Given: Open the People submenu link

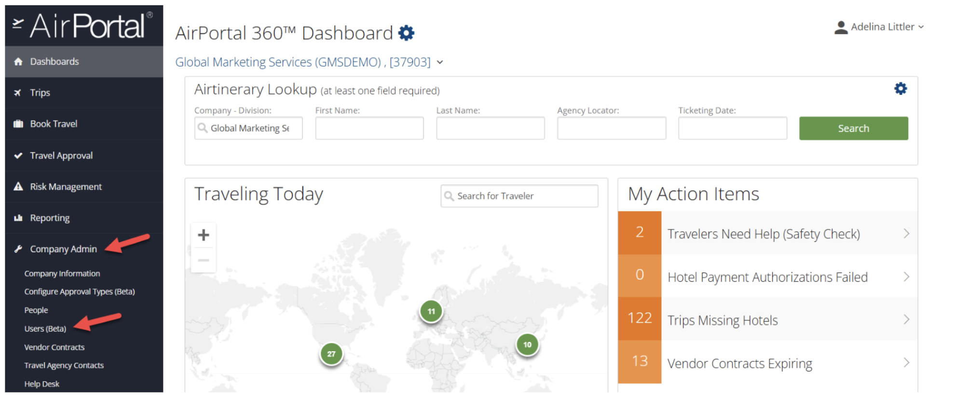Looking at the screenshot, I should click(36, 310).
